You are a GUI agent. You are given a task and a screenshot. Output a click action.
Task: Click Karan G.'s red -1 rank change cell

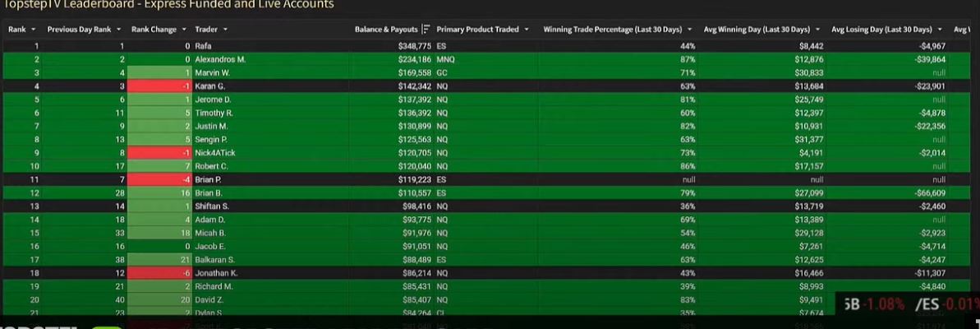pos(159,86)
